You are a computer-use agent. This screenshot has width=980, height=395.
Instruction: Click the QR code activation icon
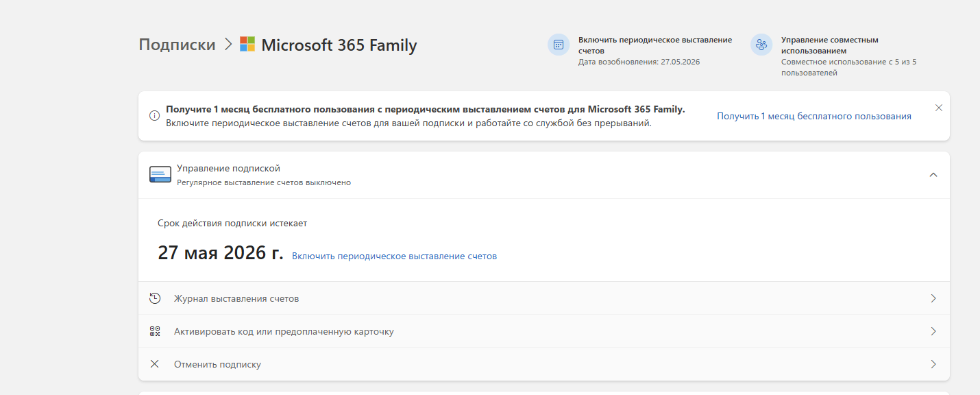[x=155, y=331]
